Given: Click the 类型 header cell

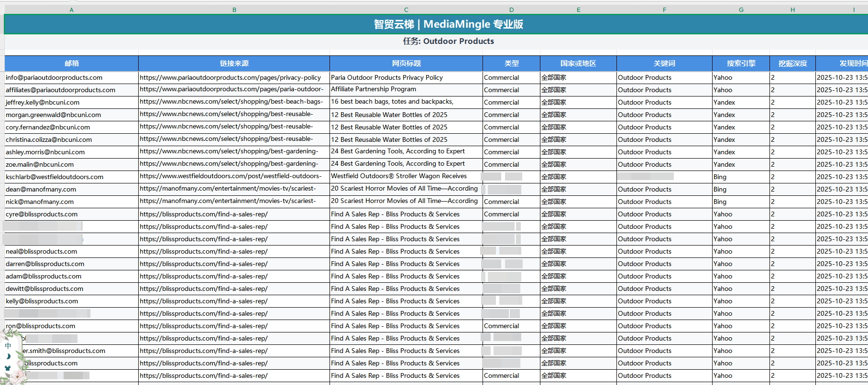Looking at the screenshot, I should [x=512, y=64].
